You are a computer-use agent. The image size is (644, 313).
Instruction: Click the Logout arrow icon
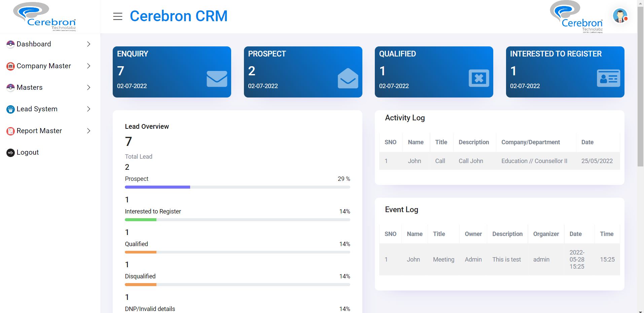click(x=10, y=153)
